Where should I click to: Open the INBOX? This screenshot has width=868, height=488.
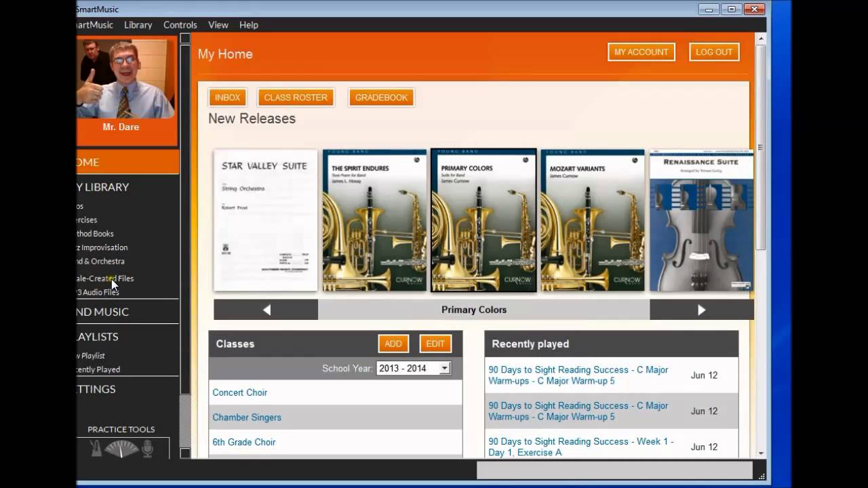click(x=227, y=98)
